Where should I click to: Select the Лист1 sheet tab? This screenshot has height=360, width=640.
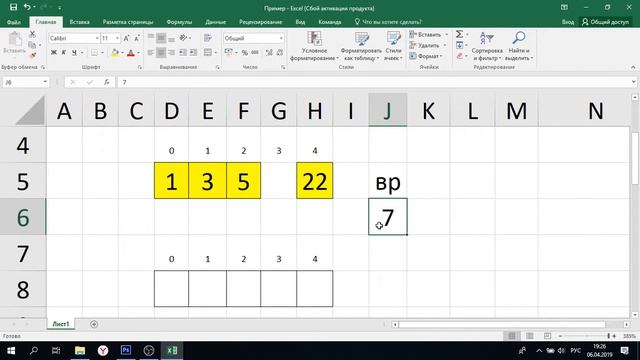coord(61,324)
